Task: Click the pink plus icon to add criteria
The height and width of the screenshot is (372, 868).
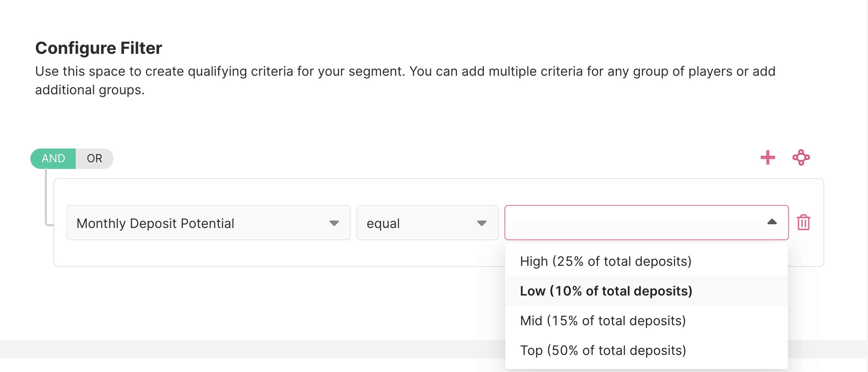Action: click(767, 158)
